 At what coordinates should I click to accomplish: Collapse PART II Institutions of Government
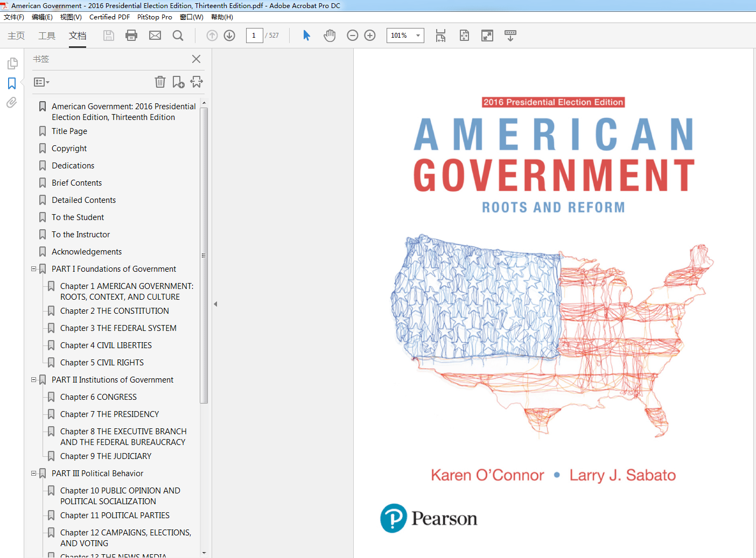(34, 379)
